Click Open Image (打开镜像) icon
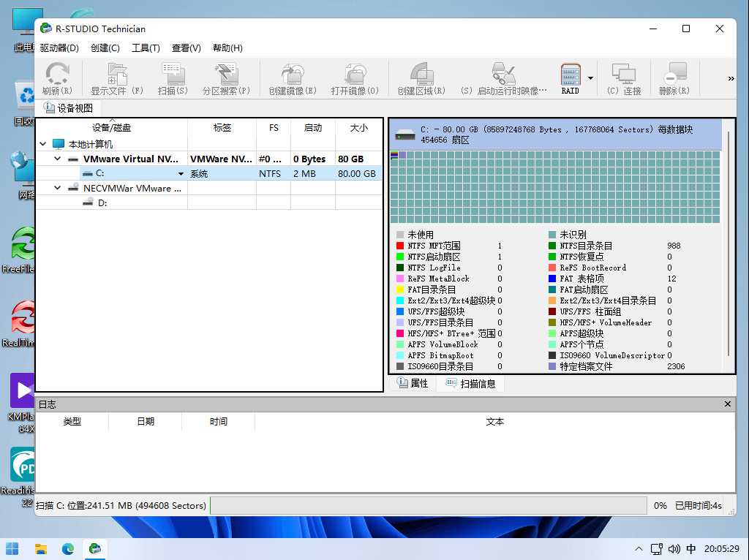Image resolution: width=749 pixels, height=560 pixels. tap(355, 79)
